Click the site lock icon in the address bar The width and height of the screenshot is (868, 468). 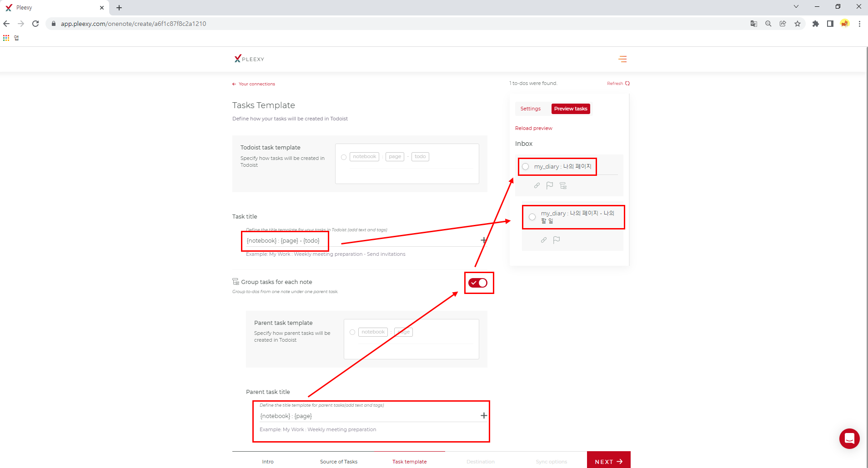click(x=54, y=24)
